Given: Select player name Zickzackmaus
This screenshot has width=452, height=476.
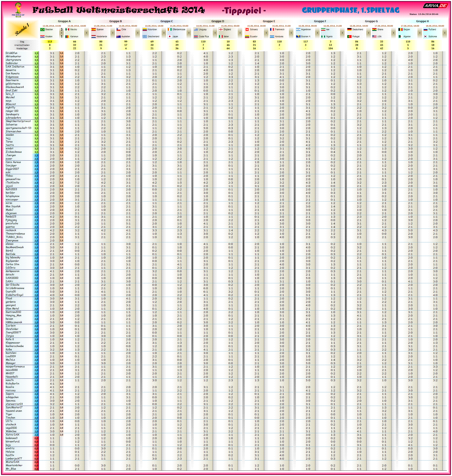Looking at the screenshot, I should 14,152.
